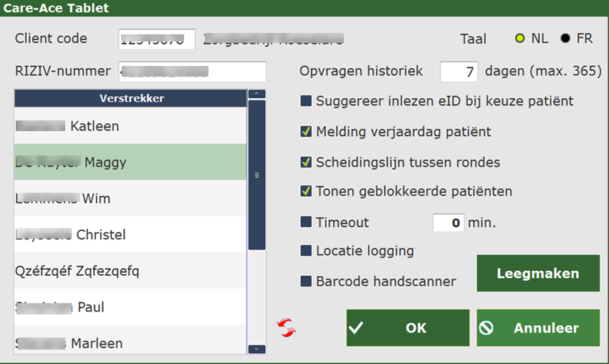Click the Opvragen historiek days field
Image resolution: width=609 pixels, height=364 pixels.
point(459,72)
